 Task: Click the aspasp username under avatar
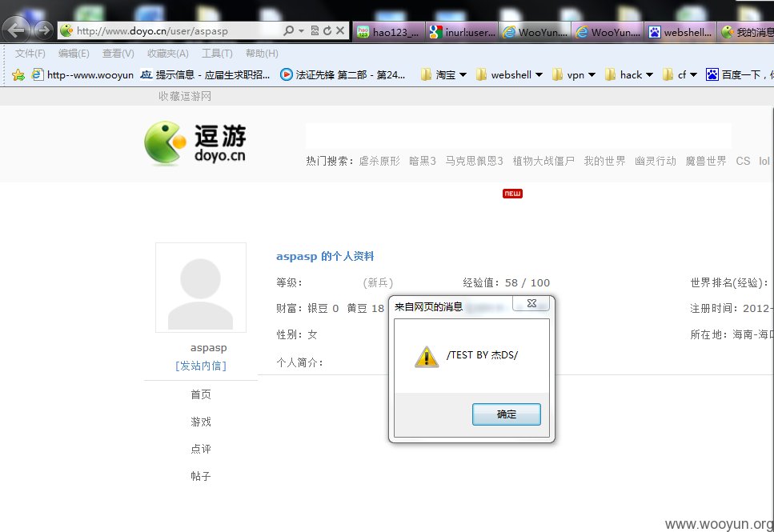coord(209,348)
